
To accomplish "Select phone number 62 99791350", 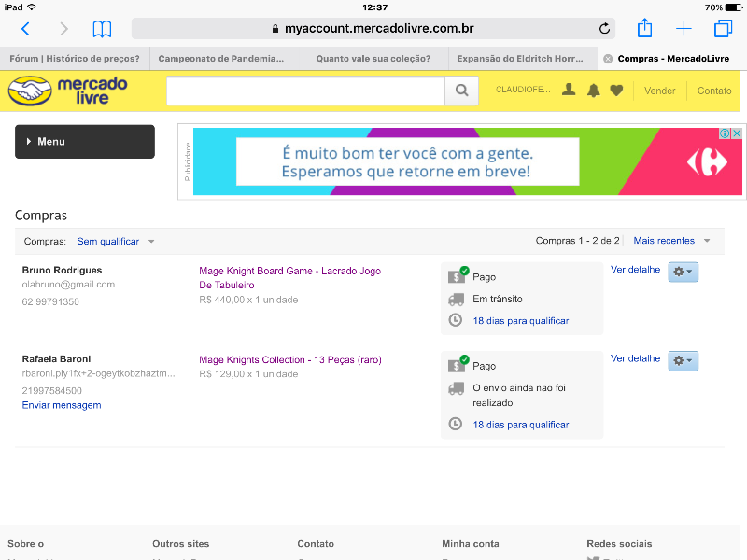I will click(50, 301).
